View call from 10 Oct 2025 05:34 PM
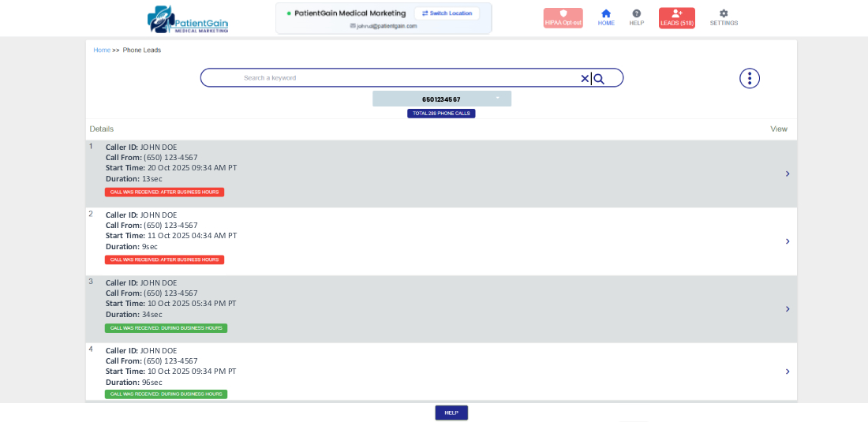868x422 pixels. click(x=788, y=309)
